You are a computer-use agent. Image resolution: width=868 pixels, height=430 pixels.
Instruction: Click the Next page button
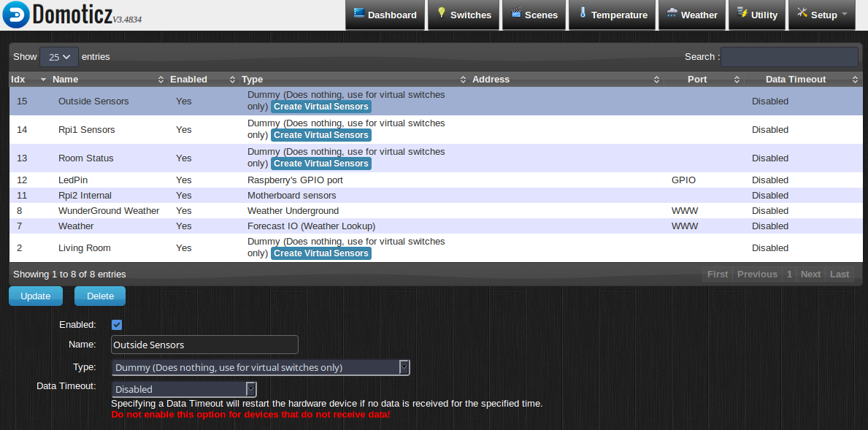(810, 274)
